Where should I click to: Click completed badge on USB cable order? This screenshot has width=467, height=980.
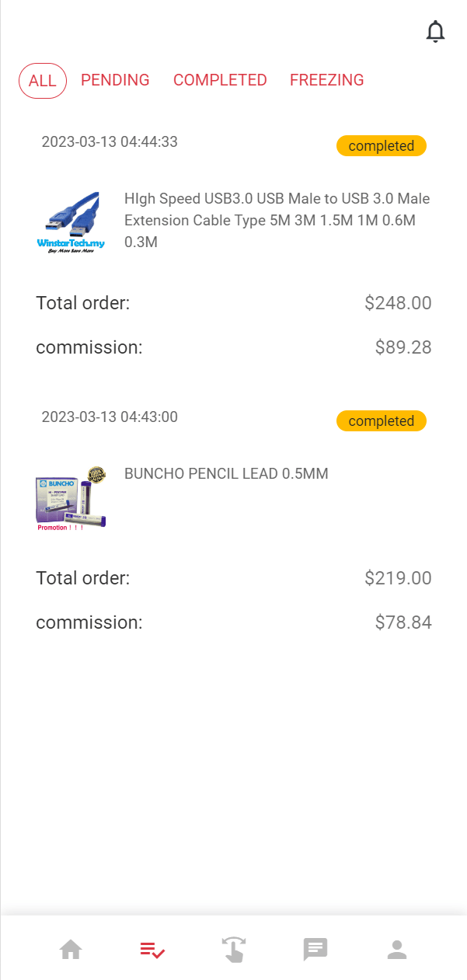(x=381, y=146)
